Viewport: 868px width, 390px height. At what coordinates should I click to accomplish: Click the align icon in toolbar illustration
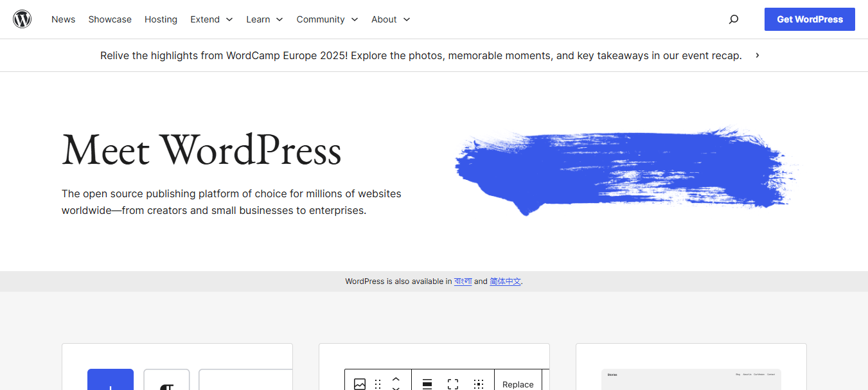point(427,384)
